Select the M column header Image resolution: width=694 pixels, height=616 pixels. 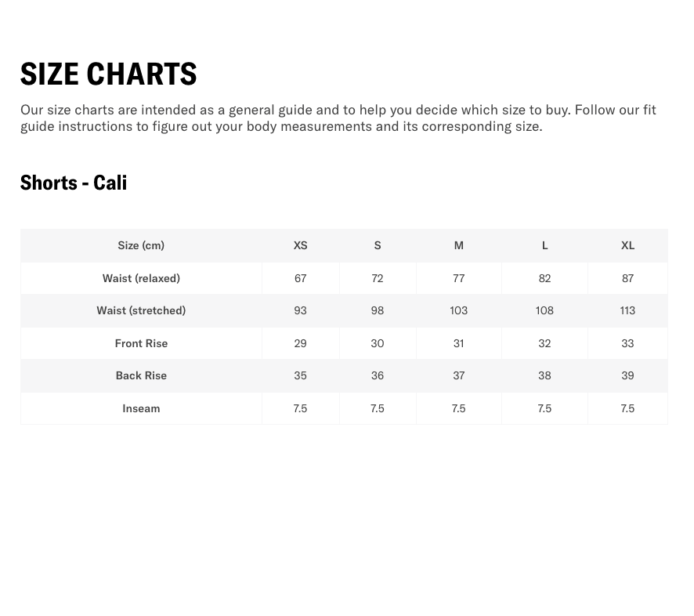pyautogui.click(x=459, y=245)
